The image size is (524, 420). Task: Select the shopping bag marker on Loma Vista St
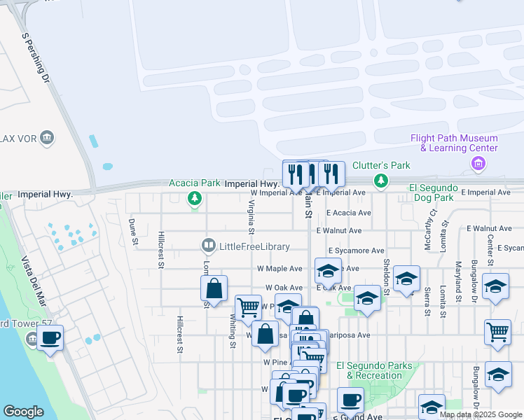pyautogui.click(x=214, y=290)
